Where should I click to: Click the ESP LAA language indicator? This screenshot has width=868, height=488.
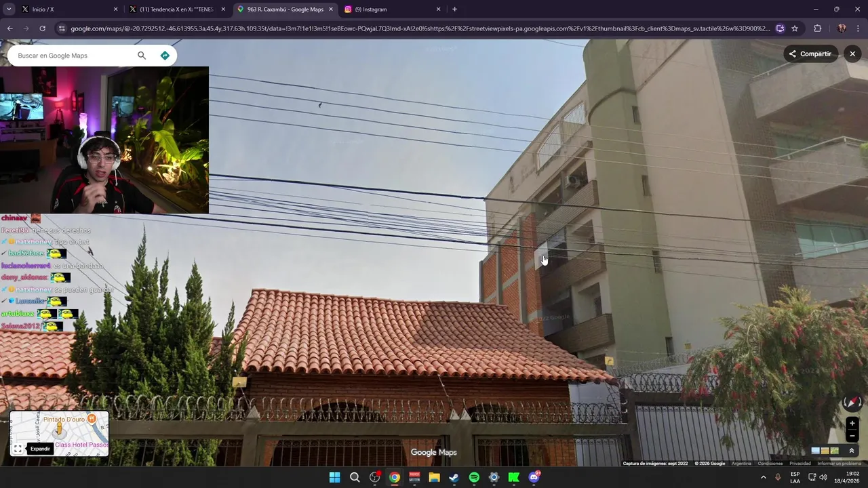tap(795, 477)
